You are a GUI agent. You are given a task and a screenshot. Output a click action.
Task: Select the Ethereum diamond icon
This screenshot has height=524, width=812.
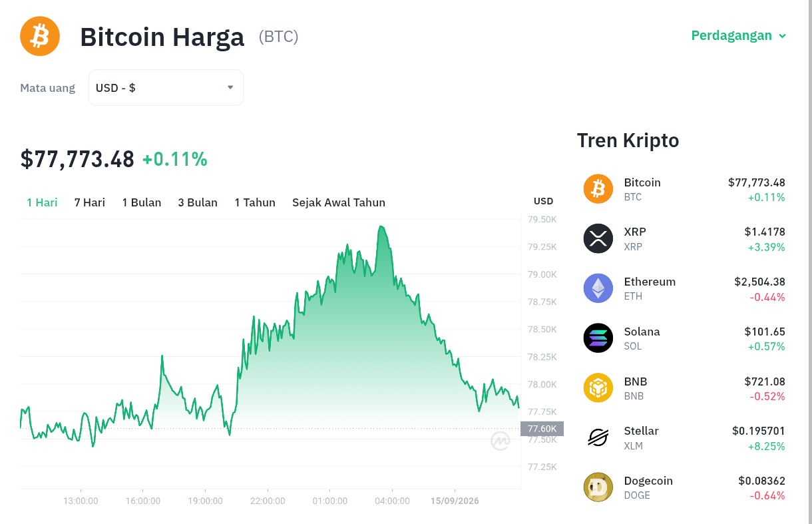click(598, 288)
